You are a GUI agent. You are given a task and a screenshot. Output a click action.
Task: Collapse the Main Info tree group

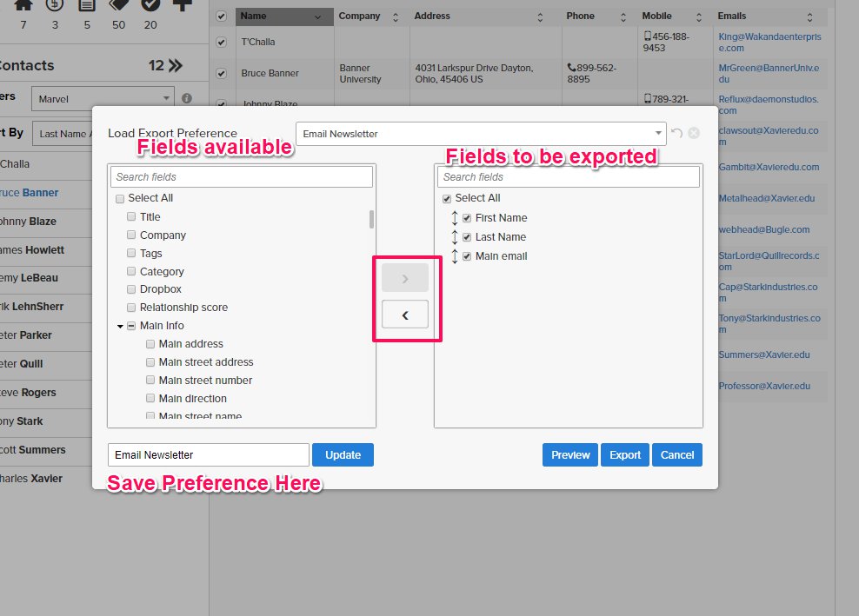(x=120, y=326)
